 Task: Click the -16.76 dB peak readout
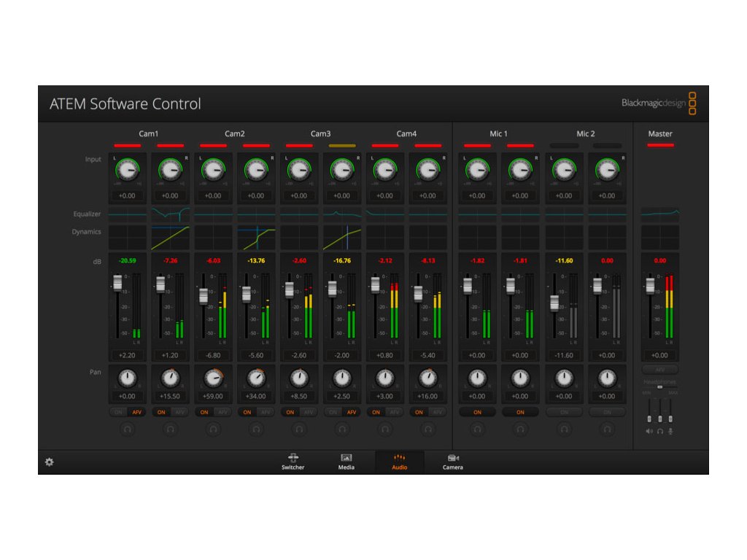(x=342, y=260)
